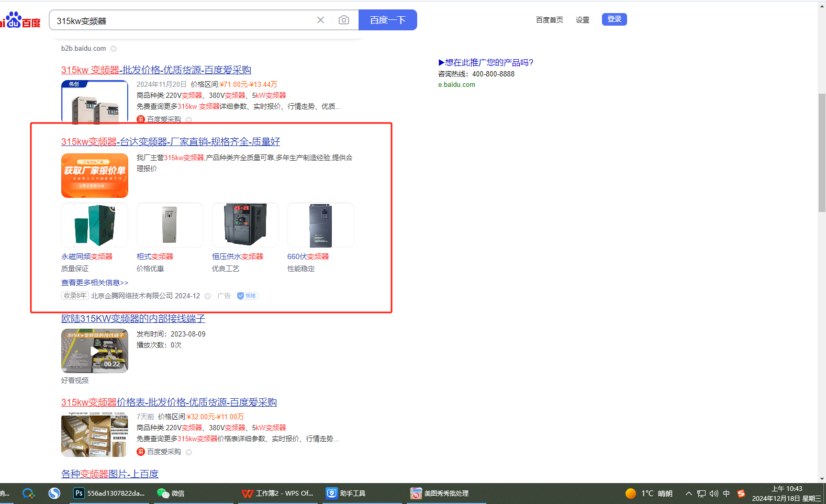Click the price-list result's product boxes thumbnail
Image resolution: width=826 pixels, height=504 pixels.
point(95,434)
